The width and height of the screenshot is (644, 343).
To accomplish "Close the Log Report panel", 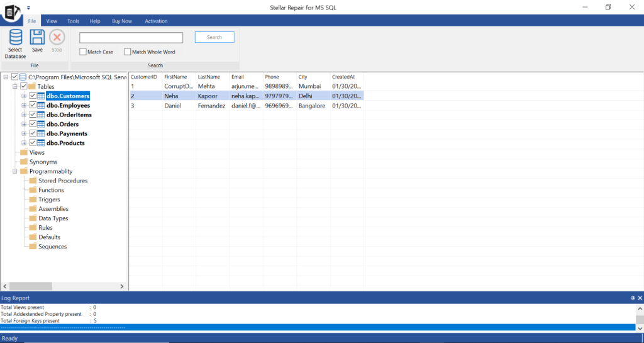I will coord(640,298).
